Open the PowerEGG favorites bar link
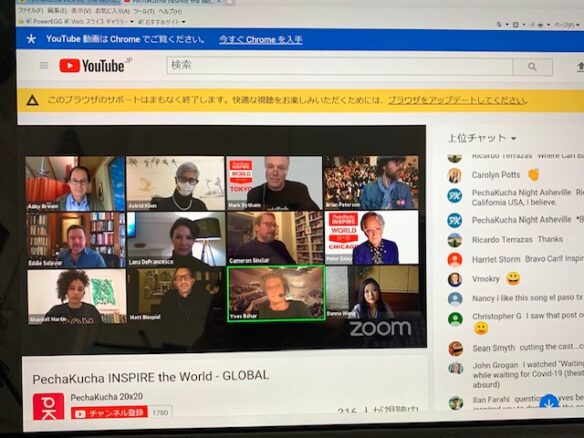 click(44, 22)
